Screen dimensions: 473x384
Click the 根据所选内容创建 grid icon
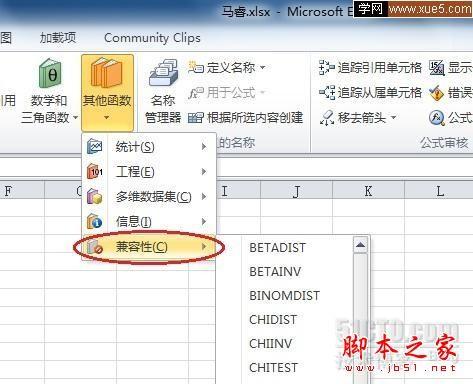tap(196, 118)
